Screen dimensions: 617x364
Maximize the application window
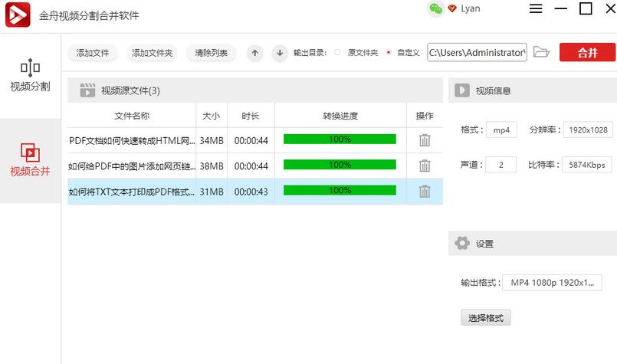[x=586, y=8]
